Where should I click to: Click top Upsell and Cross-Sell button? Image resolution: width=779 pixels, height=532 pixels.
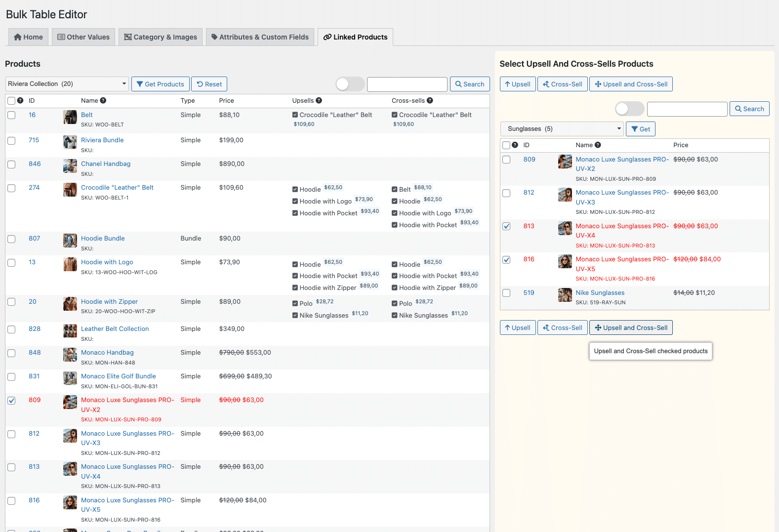pos(631,84)
